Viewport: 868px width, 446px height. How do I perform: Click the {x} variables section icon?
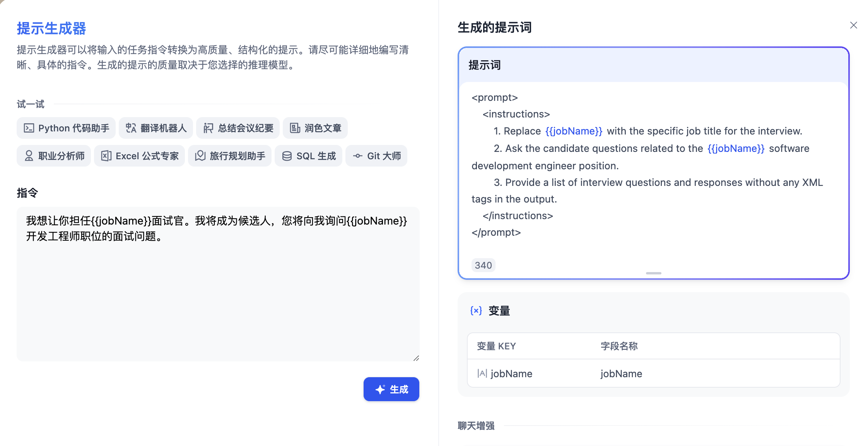[475, 310]
